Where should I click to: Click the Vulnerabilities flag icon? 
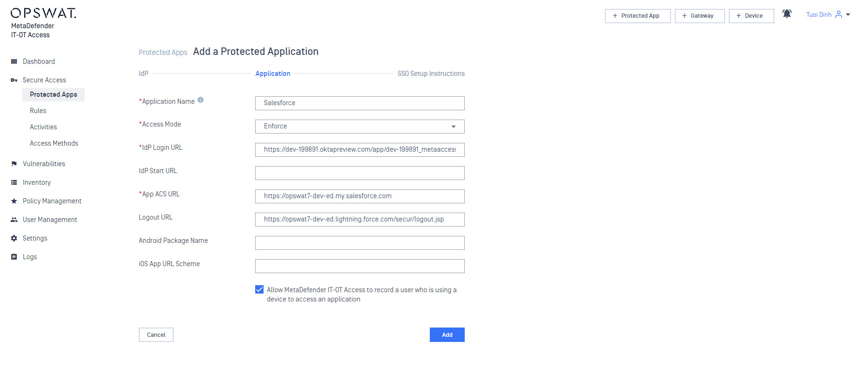[x=14, y=164]
